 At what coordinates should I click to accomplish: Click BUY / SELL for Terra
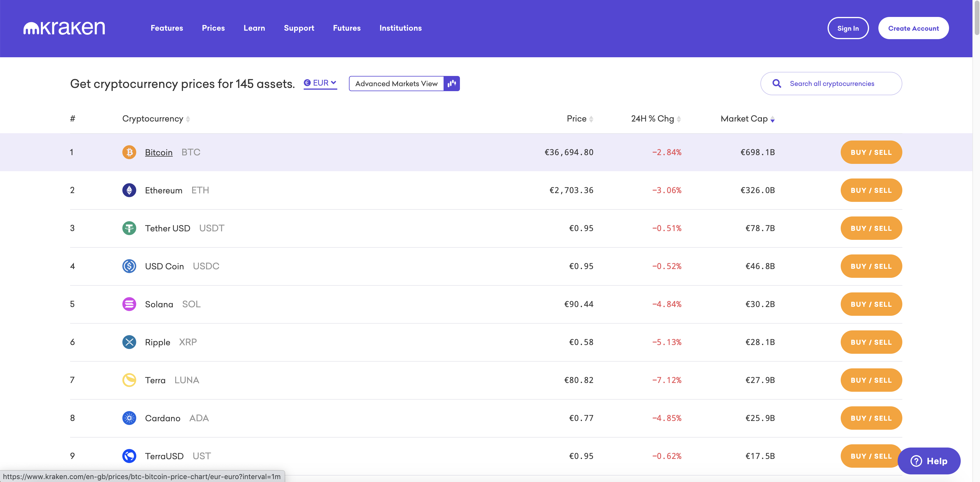click(x=871, y=380)
